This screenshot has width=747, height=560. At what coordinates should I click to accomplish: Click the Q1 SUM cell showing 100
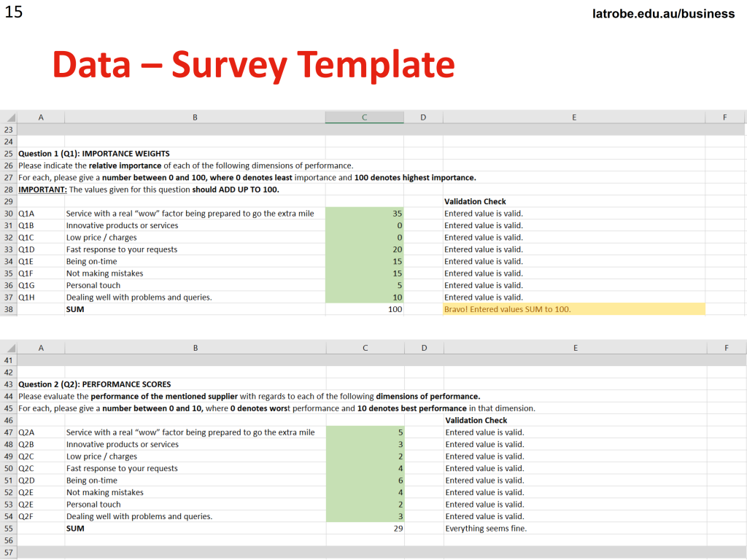pyautogui.click(x=365, y=309)
